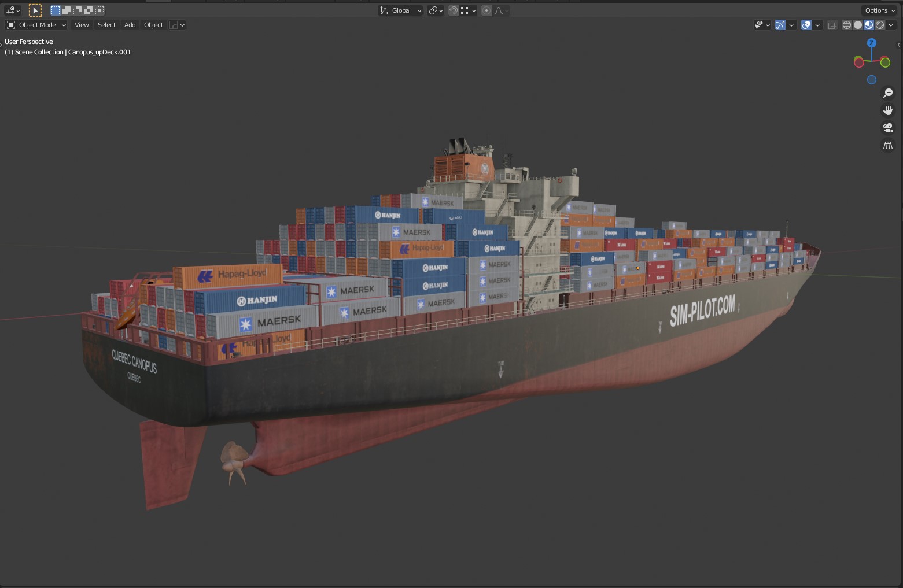Open the overlays settings dropdown arrow
Screen dimensions: 903x588
(x=817, y=25)
